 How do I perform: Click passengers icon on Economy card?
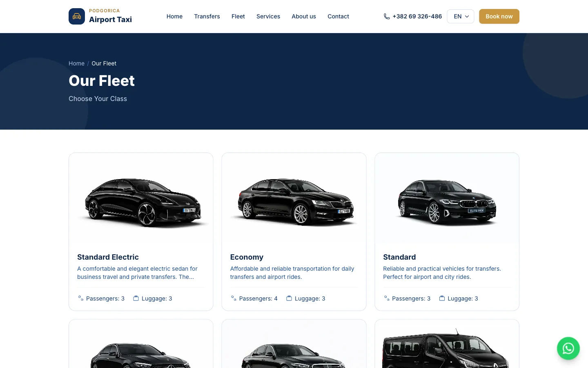(x=234, y=298)
